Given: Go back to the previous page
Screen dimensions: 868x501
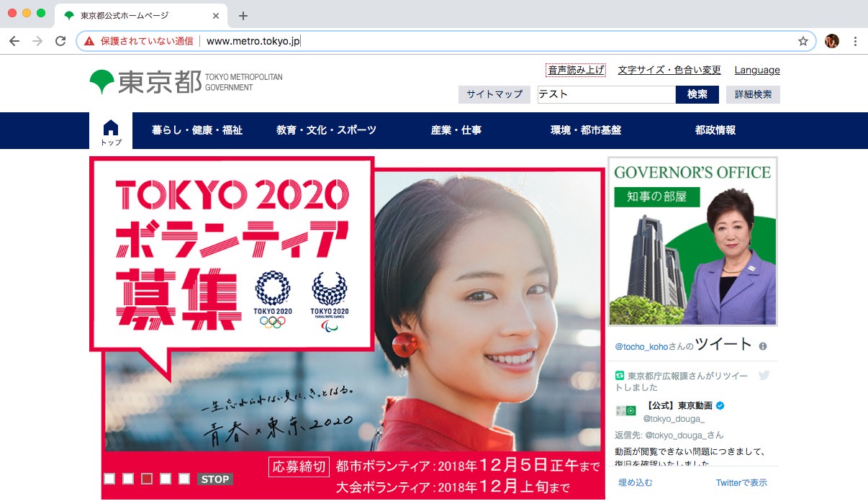Looking at the screenshot, I should [x=14, y=41].
